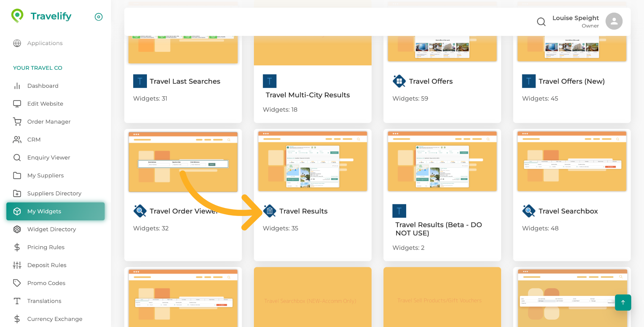Click the Louise Speight user name

[576, 18]
